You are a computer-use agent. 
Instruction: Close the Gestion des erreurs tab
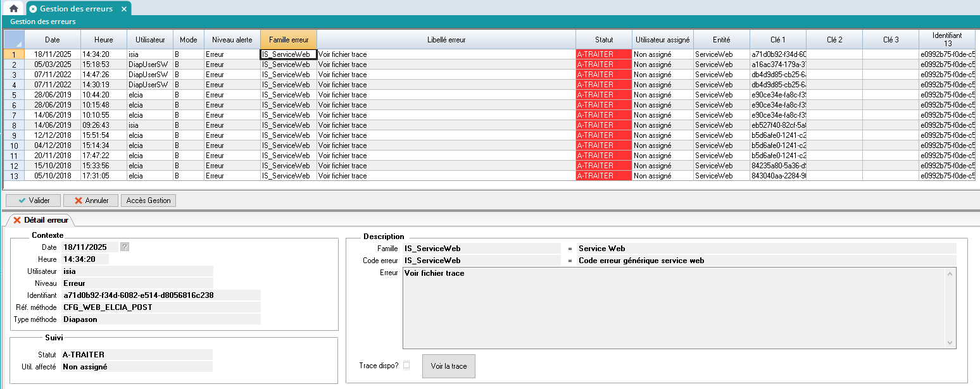pyautogui.click(x=124, y=9)
